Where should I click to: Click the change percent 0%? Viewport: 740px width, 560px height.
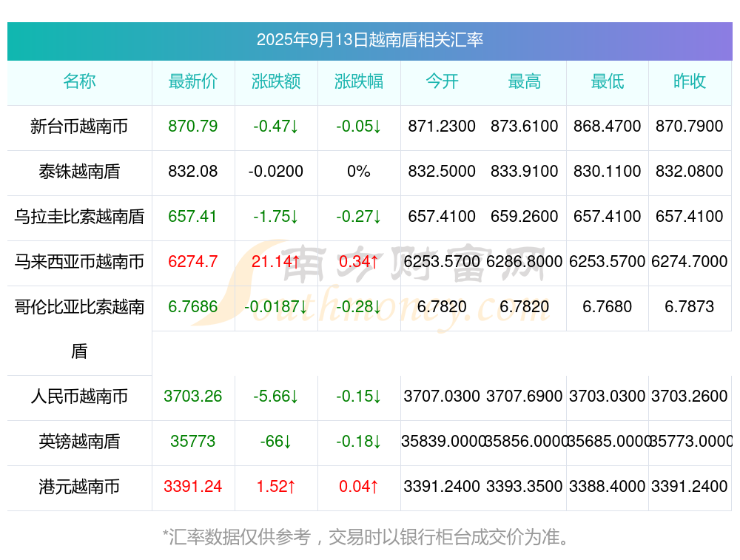click(x=359, y=172)
